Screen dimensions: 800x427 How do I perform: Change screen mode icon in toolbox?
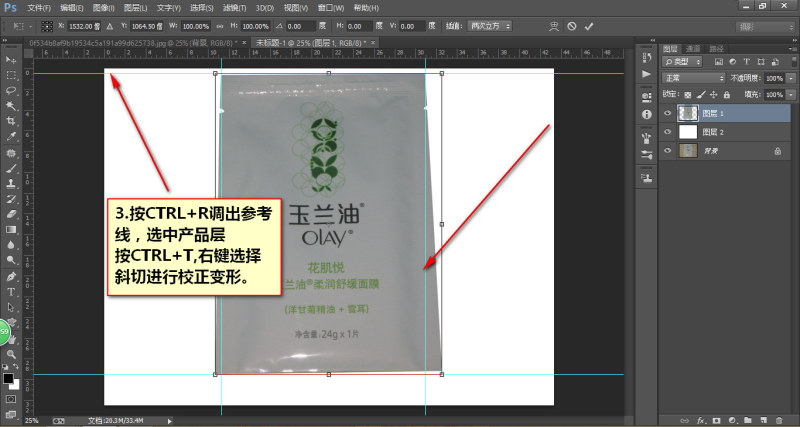tap(11, 414)
